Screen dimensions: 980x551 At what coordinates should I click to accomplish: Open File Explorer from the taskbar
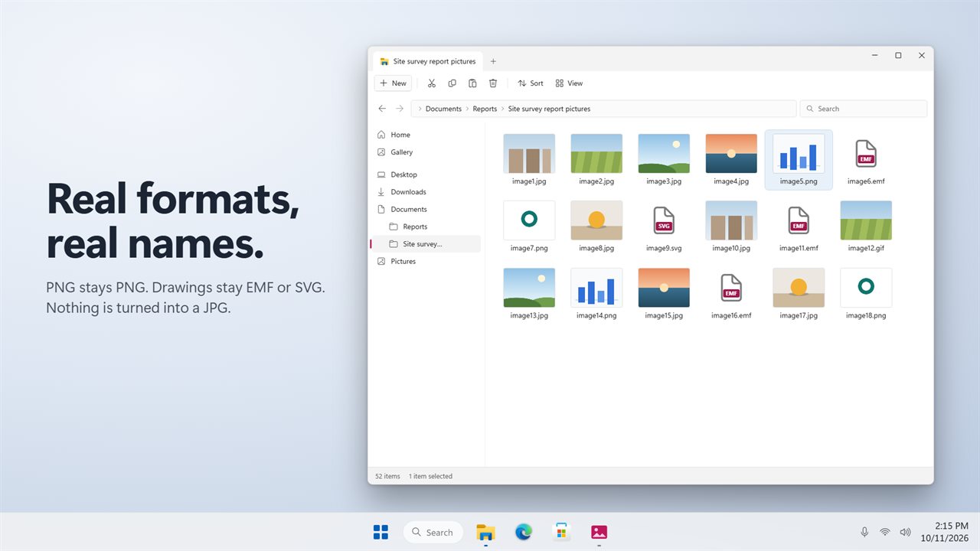[x=485, y=532]
